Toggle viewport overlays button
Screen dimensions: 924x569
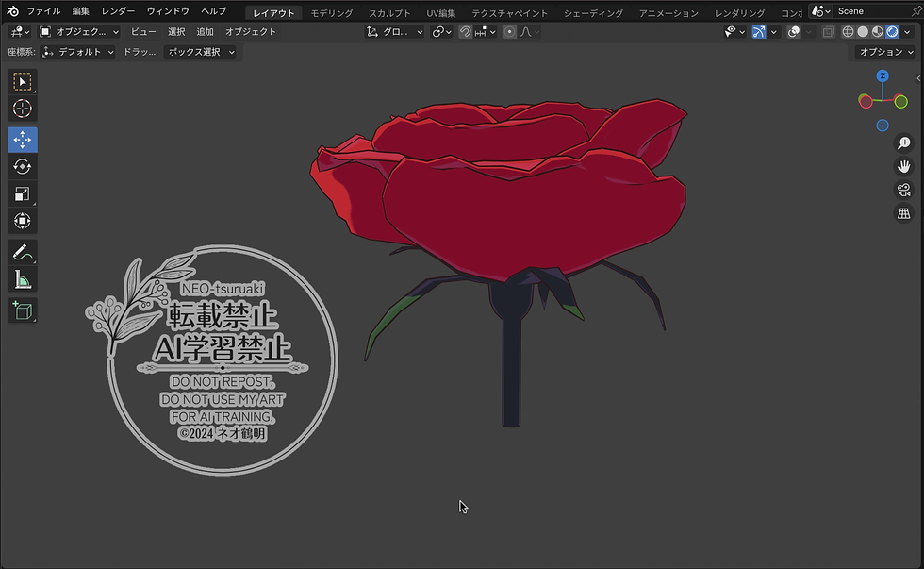point(794,32)
